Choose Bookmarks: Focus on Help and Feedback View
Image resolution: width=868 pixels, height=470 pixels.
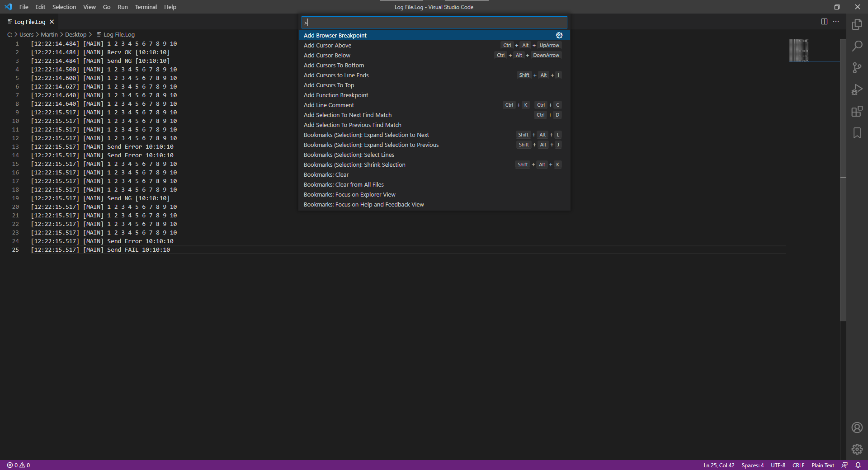coord(434,204)
